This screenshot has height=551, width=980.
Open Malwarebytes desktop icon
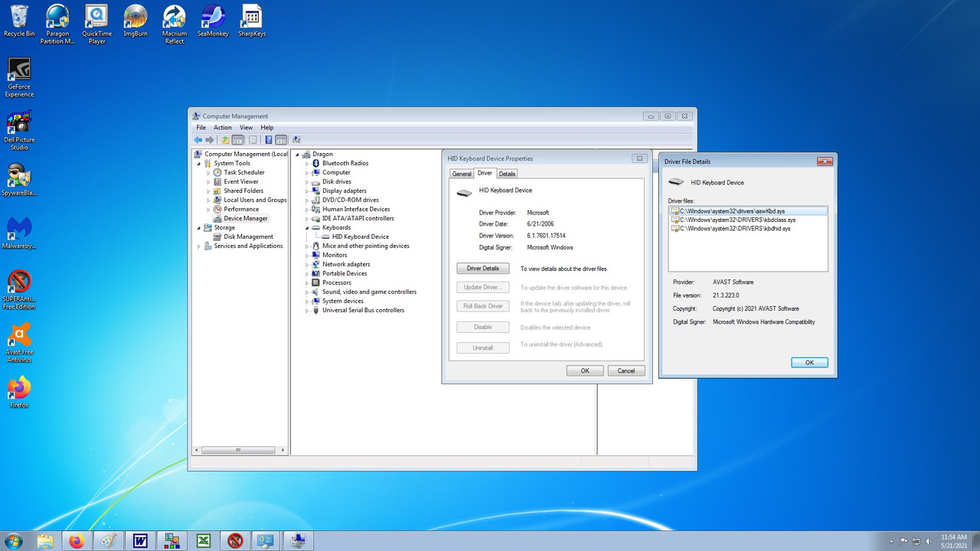pyautogui.click(x=19, y=233)
